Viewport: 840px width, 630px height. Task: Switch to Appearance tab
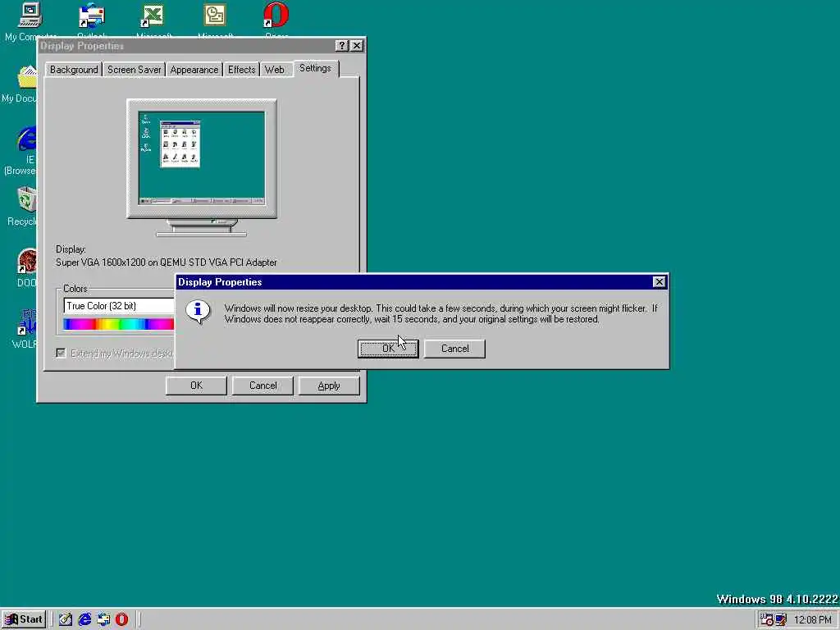point(194,70)
